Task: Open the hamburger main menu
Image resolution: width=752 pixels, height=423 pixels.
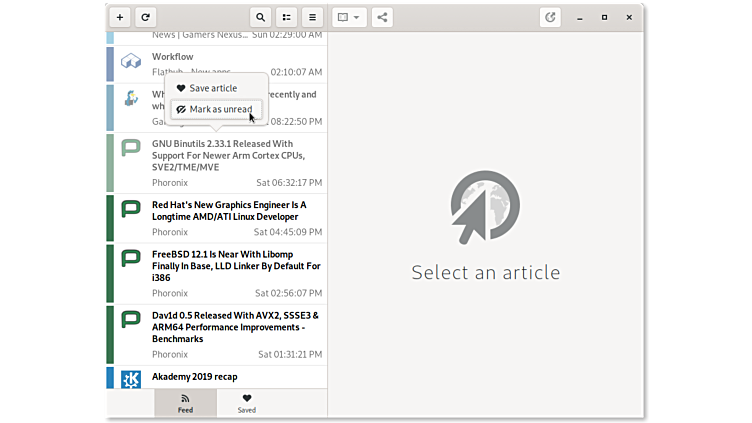Action: point(313,17)
